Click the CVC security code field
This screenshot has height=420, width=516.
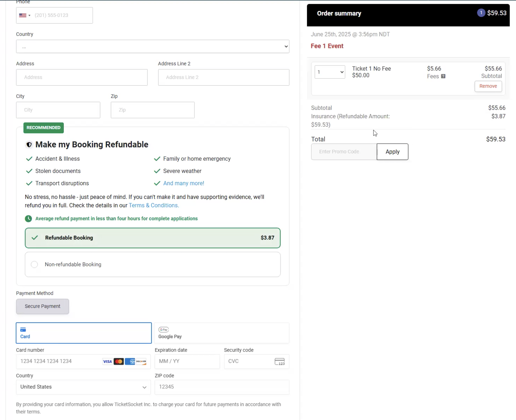point(257,362)
